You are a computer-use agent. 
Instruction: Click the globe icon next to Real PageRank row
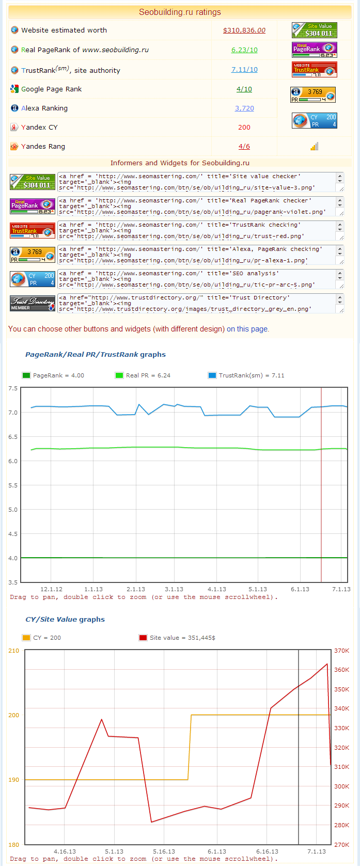tap(14, 50)
